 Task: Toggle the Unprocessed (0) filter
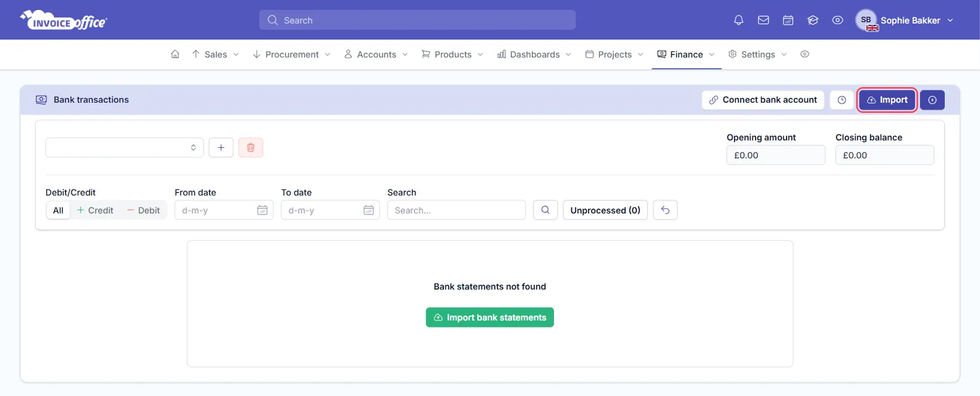pyautogui.click(x=605, y=210)
